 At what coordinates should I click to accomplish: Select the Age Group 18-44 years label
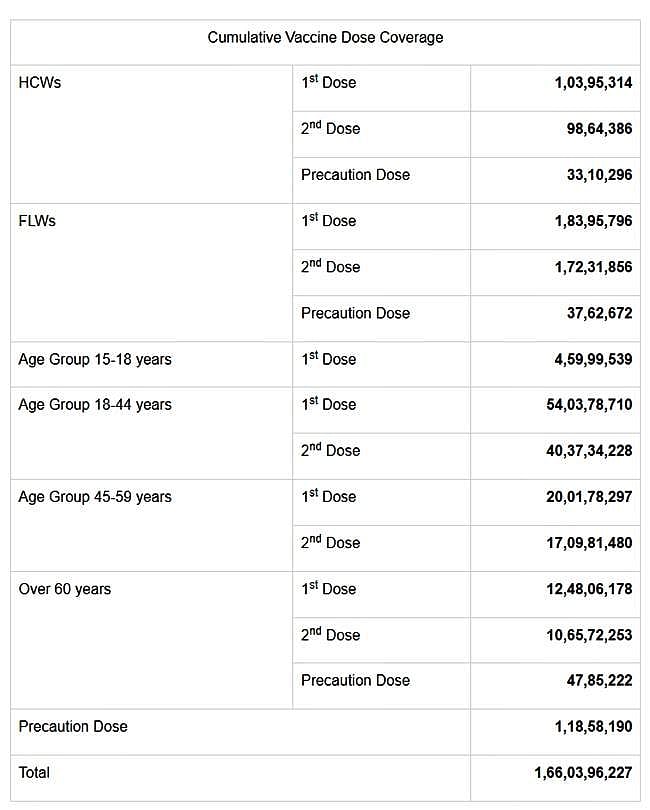click(95, 405)
